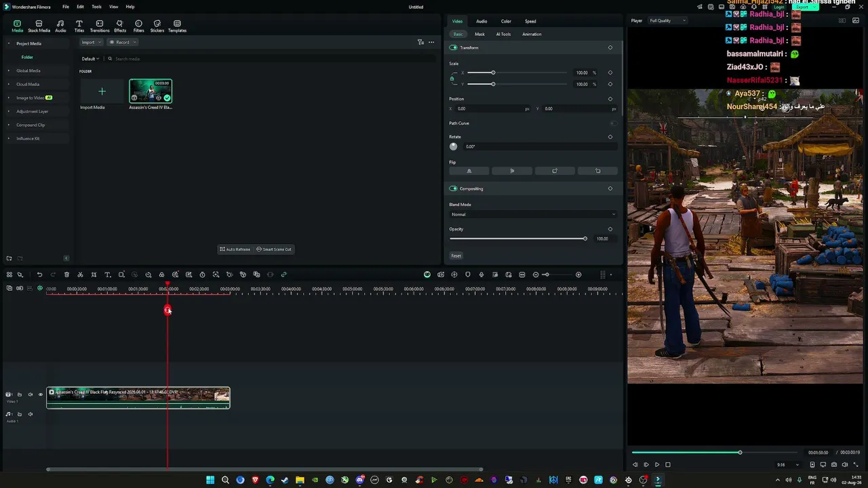Open the Stickers panel
The height and width of the screenshot is (488, 868).
157,26
